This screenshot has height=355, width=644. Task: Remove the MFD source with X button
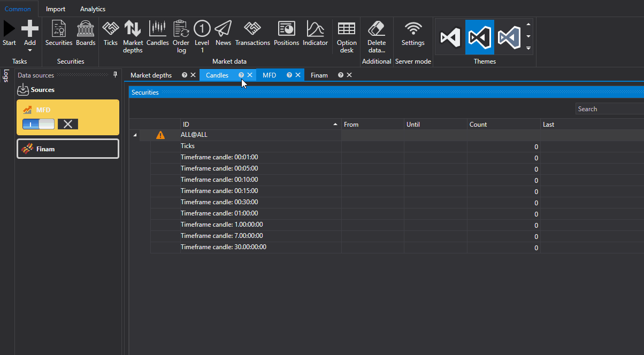(68, 124)
